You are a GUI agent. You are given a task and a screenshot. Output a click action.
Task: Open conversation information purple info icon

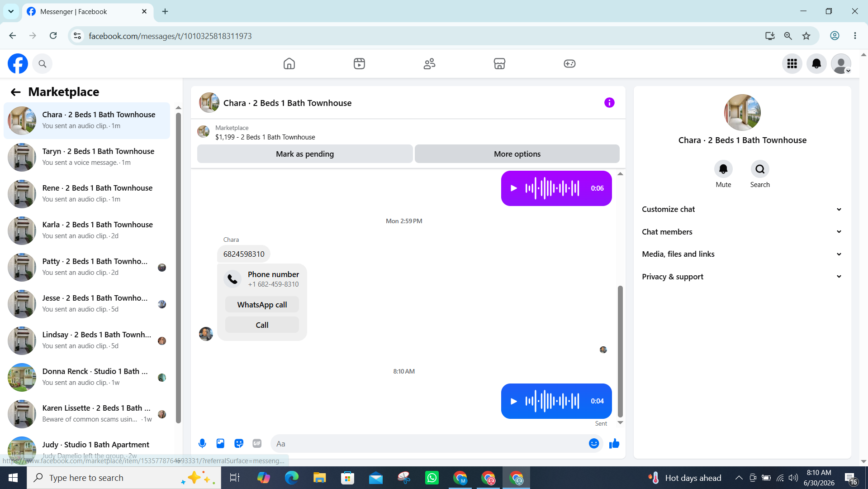(609, 103)
